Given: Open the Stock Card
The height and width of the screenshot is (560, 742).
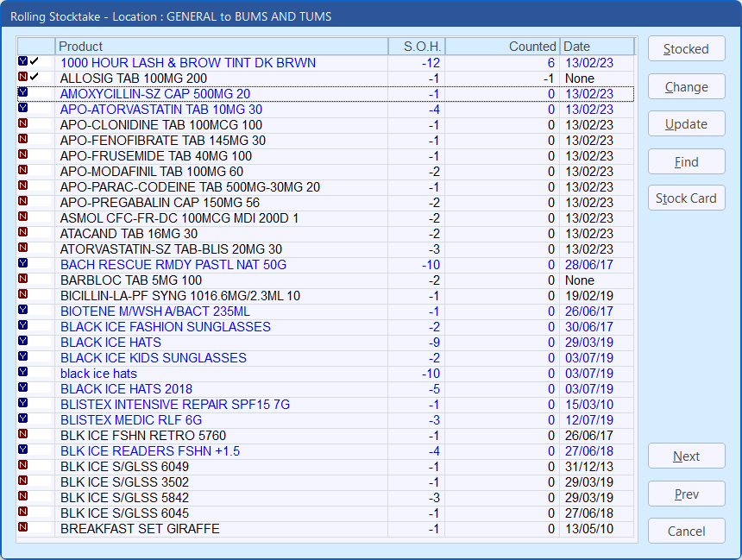Looking at the screenshot, I should (x=686, y=198).
